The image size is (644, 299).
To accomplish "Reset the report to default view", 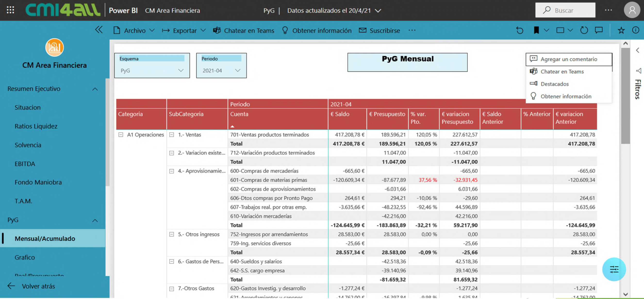I will tap(520, 30).
